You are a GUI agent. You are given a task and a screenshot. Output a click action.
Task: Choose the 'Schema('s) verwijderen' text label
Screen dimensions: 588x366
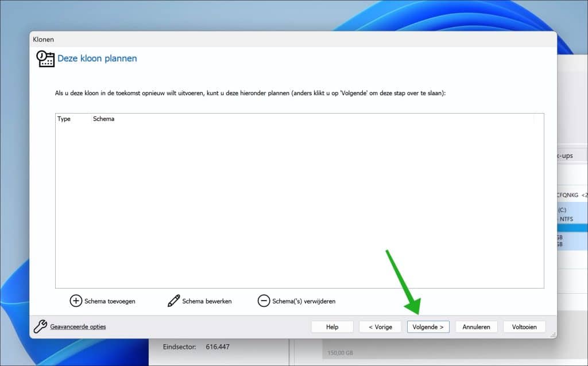[304, 301]
